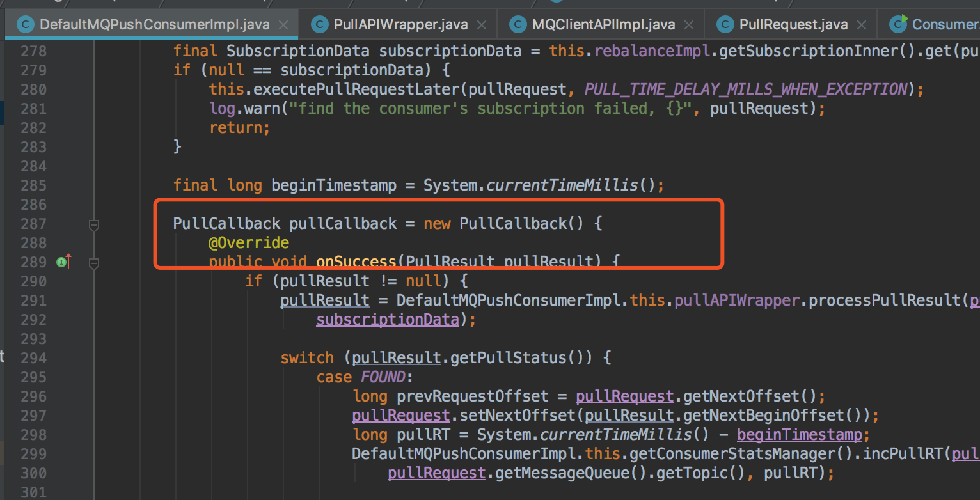
Task: Click the implements-method gutter icon on line 289
Action: point(63,262)
